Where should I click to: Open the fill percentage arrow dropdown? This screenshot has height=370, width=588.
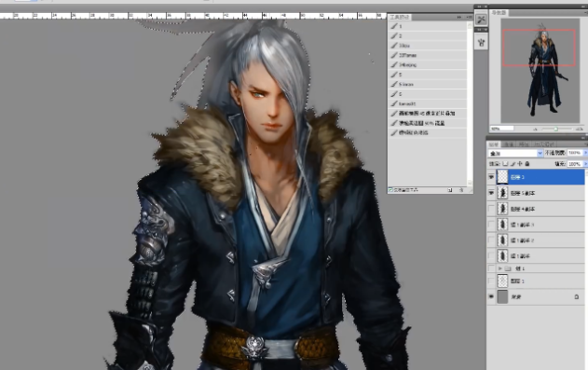pos(585,164)
